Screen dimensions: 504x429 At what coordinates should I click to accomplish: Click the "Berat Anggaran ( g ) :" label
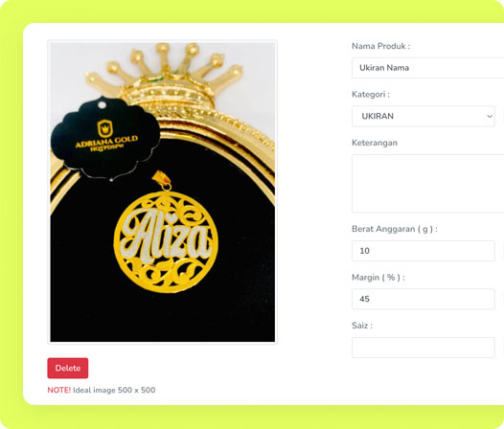pos(395,229)
